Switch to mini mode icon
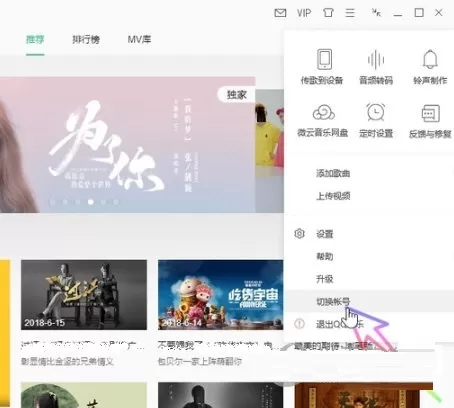This screenshot has height=408, width=454. tap(376, 13)
